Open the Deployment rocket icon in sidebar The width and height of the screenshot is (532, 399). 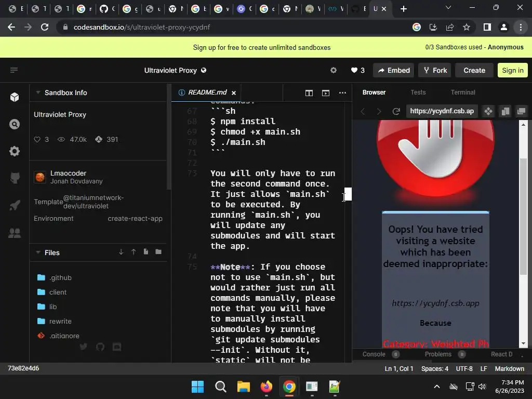click(14, 205)
